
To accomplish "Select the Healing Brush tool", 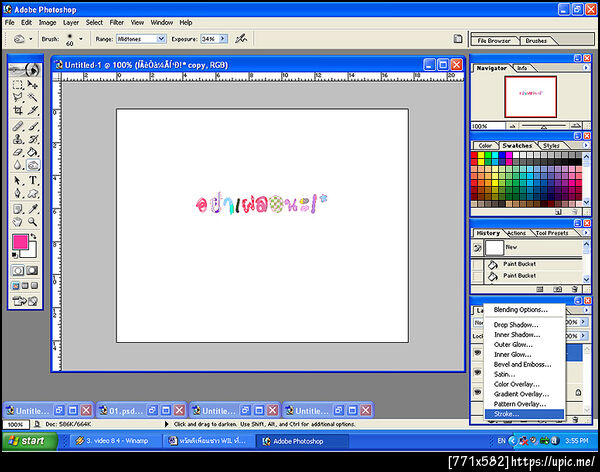I will coord(18,126).
